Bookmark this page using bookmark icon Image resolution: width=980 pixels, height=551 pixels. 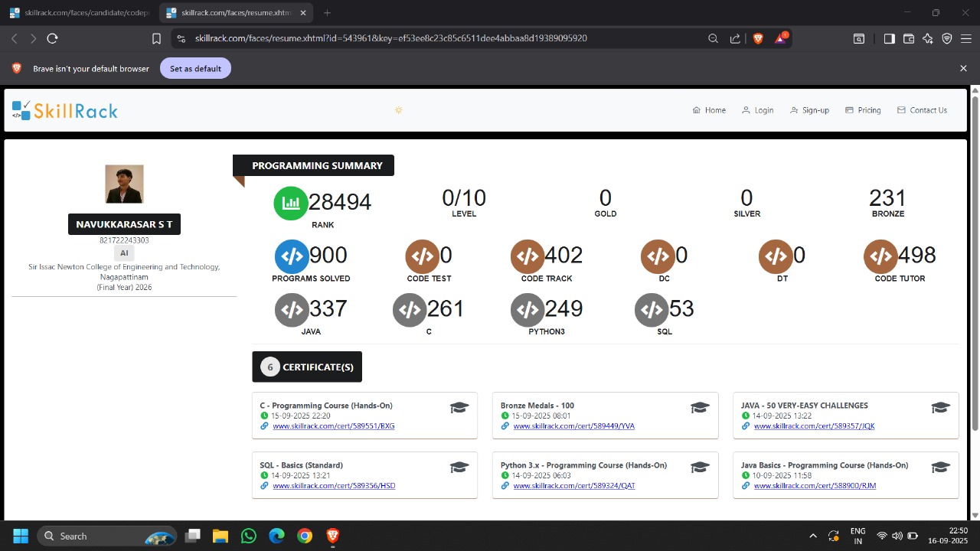coord(156,38)
